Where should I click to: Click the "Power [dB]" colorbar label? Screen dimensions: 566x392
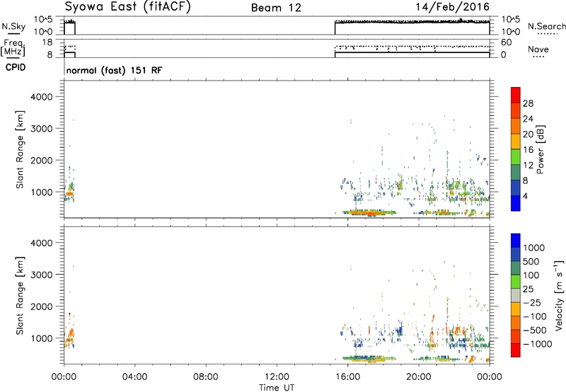(x=541, y=149)
